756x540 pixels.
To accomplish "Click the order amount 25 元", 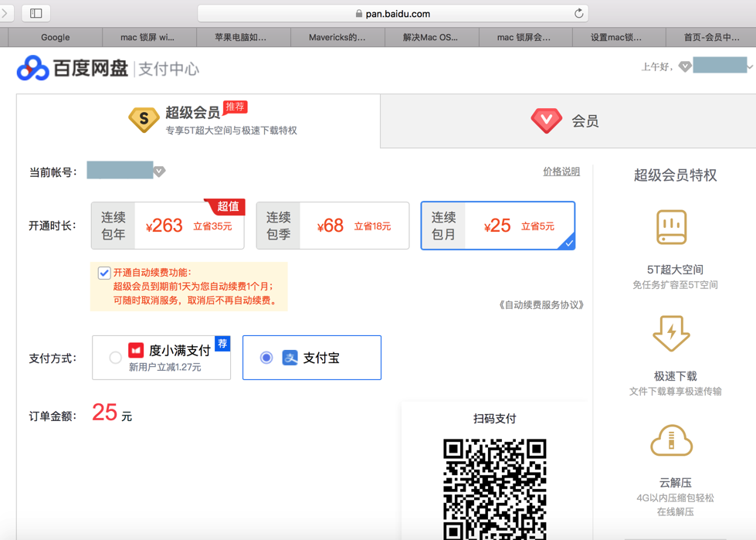I will (x=112, y=413).
